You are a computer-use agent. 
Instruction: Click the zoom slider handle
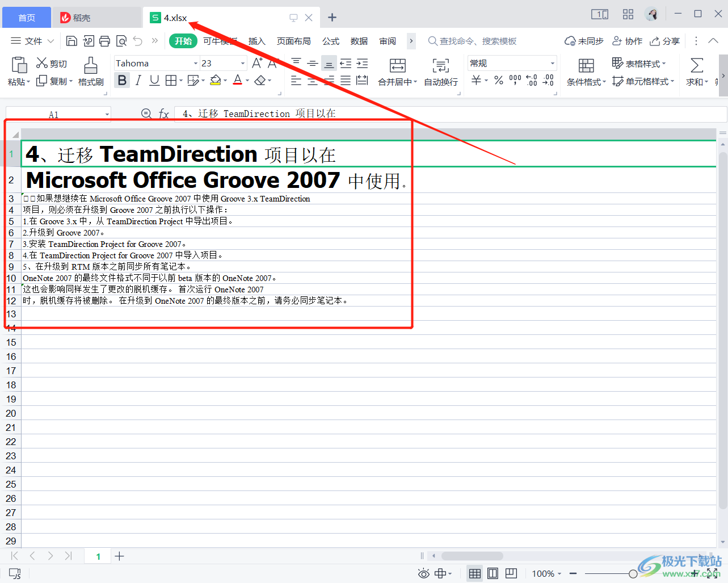(633, 574)
